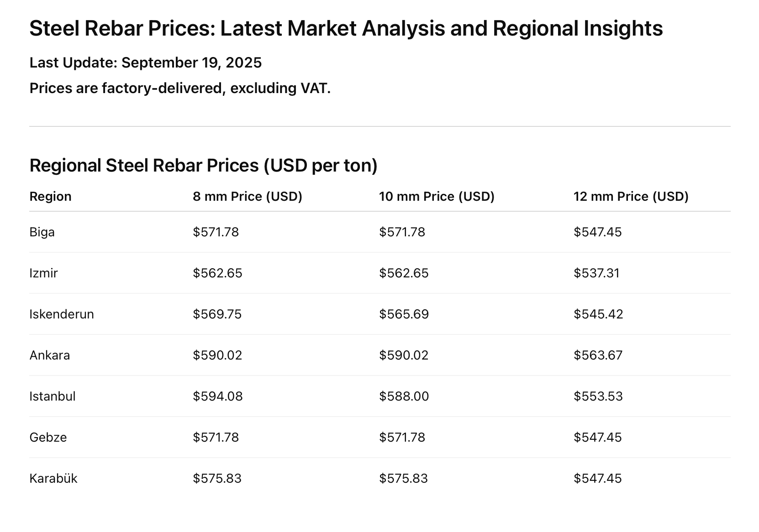
Task: Click Istanbul's 8 mm price $594.08
Action: coord(217,396)
